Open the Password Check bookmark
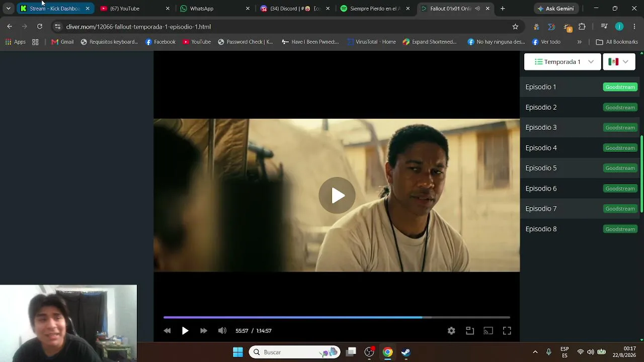The image size is (644, 362). click(x=246, y=42)
